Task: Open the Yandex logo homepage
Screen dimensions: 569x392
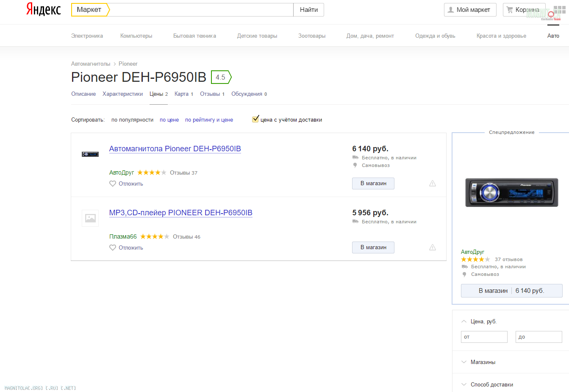Action: tap(44, 9)
